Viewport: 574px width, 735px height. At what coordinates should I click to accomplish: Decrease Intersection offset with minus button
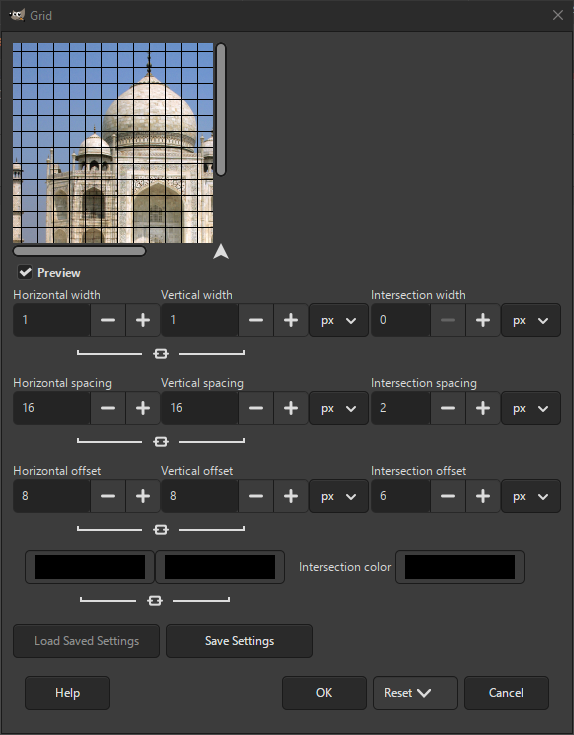pos(448,496)
